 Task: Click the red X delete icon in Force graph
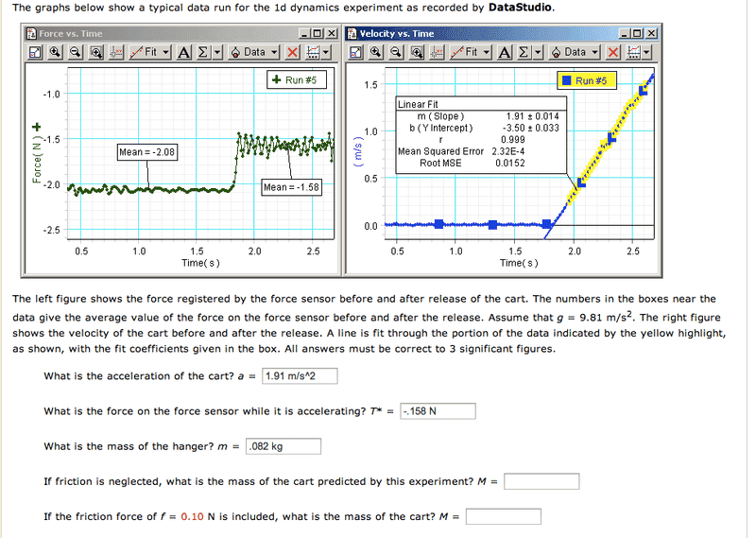tap(292, 52)
